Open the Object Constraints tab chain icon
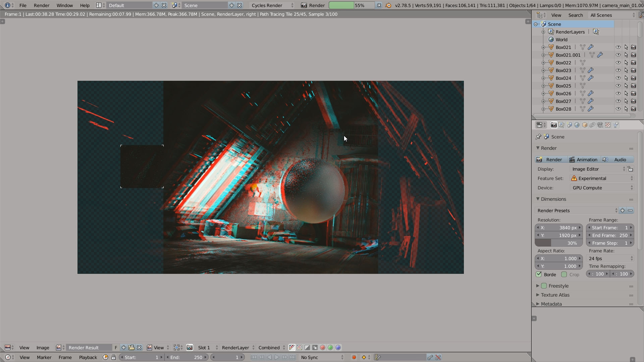644x362 pixels. [x=592, y=125]
